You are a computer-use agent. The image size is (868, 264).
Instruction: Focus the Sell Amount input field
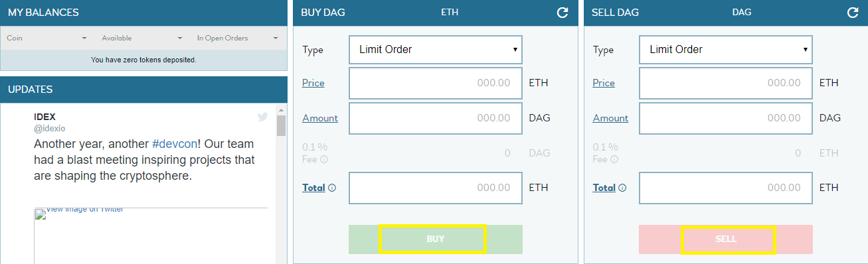click(x=726, y=118)
